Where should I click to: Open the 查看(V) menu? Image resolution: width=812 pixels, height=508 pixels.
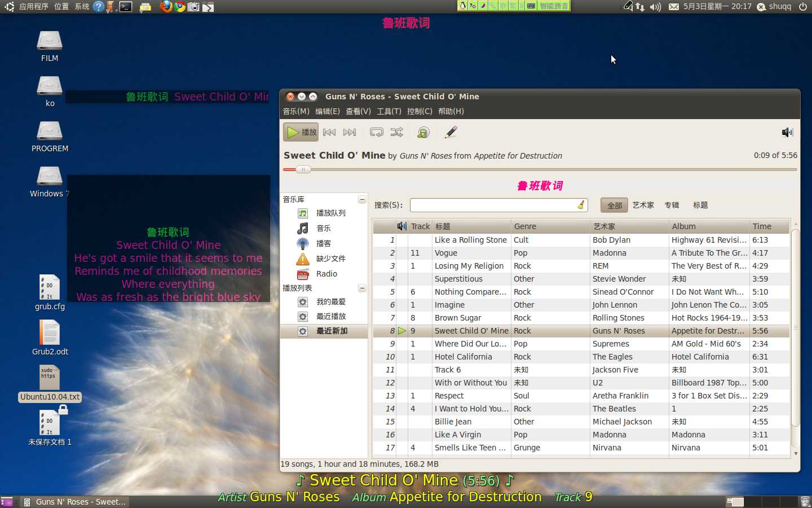(358, 111)
